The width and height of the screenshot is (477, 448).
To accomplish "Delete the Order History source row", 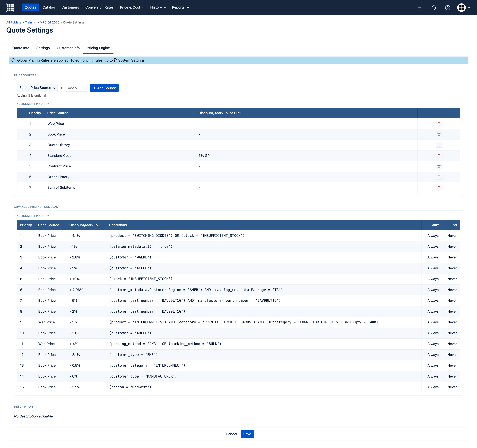I will click(439, 177).
